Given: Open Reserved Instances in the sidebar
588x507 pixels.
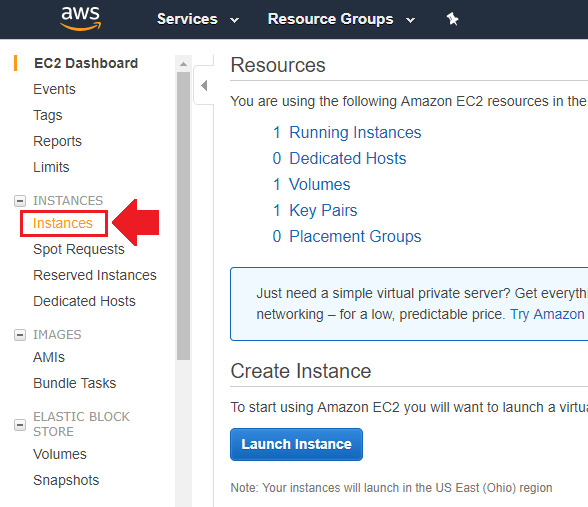Looking at the screenshot, I should tap(95, 275).
